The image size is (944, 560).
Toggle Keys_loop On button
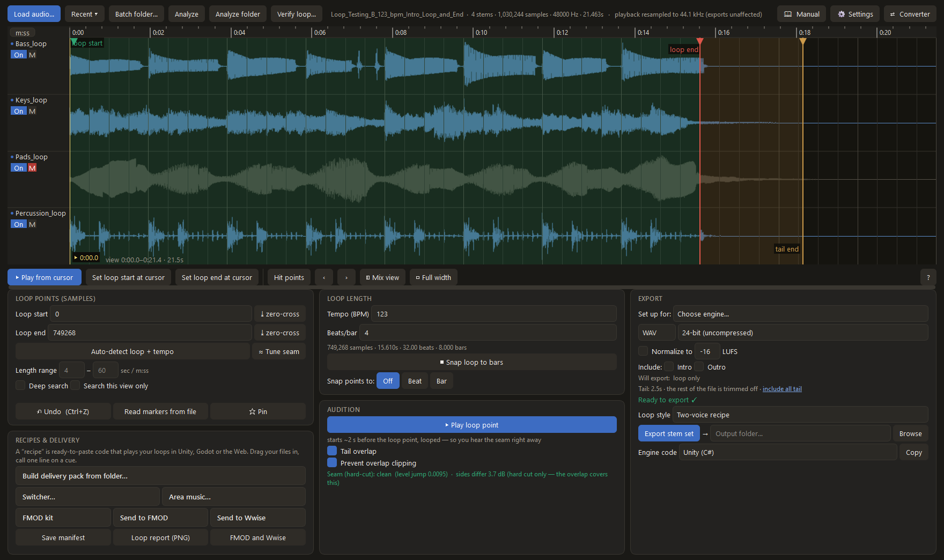pos(19,111)
